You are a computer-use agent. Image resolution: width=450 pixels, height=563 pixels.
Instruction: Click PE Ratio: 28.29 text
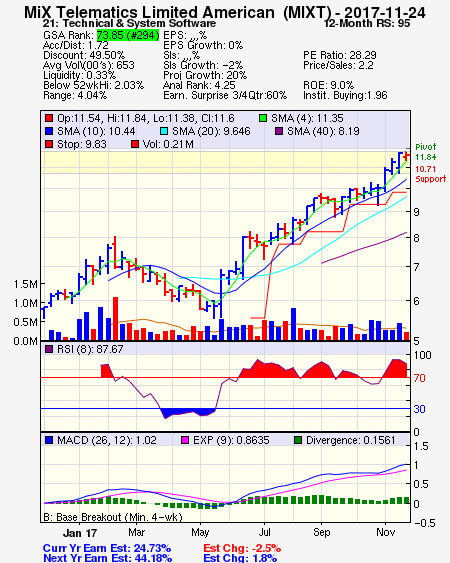pos(340,55)
